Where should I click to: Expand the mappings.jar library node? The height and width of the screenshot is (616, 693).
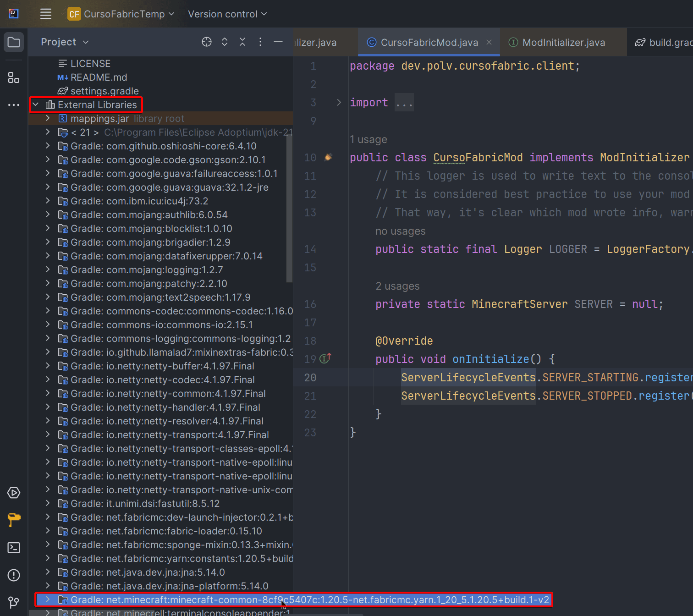(48, 118)
